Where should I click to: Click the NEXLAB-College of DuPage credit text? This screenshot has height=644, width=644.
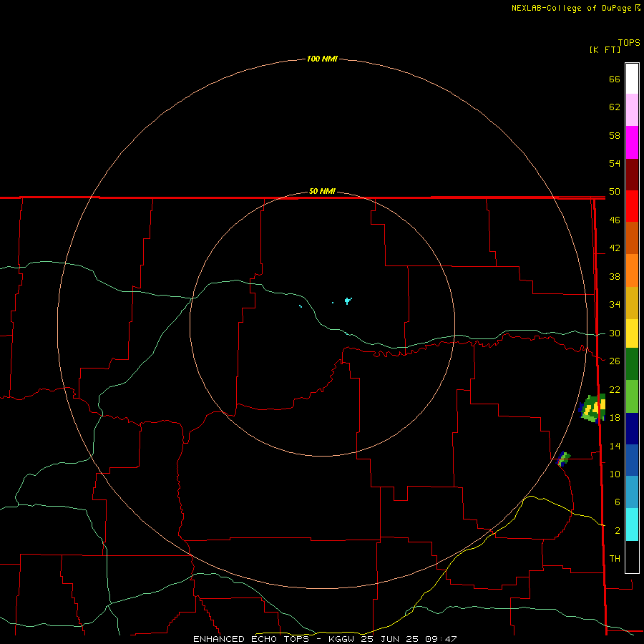571,8
